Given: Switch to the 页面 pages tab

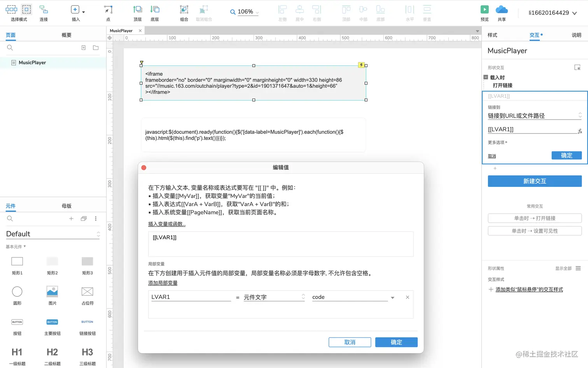Looking at the screenshot, I should click(10, 35).
